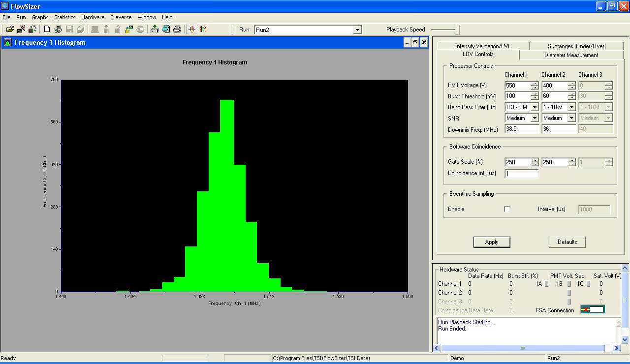
Task: Decrease Channel 2 Burst Threshold spinner
Action: (x=571, y=98)
